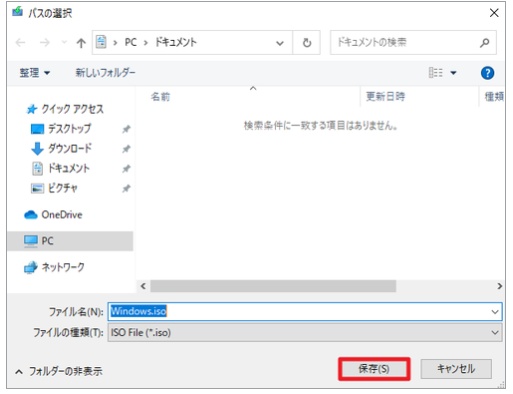Viewport: 513px width, 394px height.
Task: Create a 新しいフォルダー
Action: (x=105, y=73)
